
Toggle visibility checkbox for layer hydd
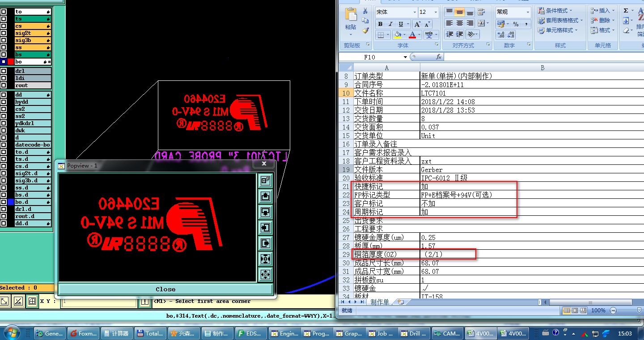pos(4,102)
